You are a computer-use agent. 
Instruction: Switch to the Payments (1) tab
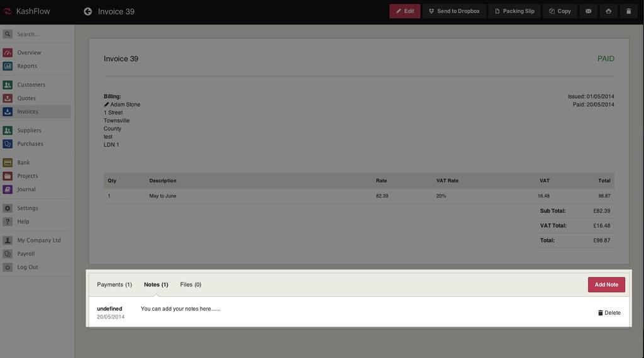114,284
